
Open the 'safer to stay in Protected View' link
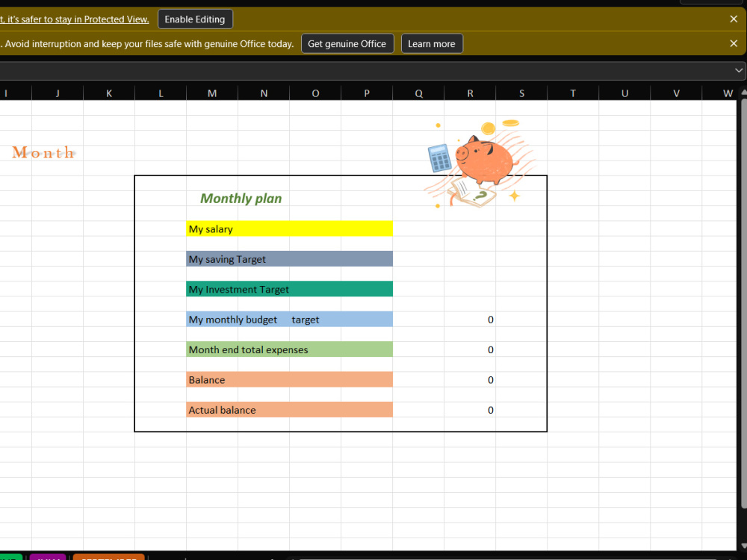75,19
